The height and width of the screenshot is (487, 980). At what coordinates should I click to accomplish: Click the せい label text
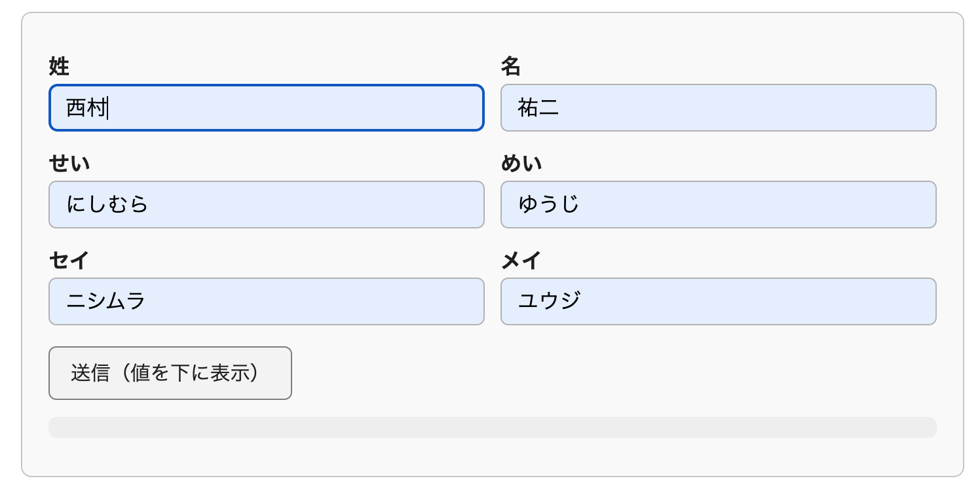(x=69, y=164)
